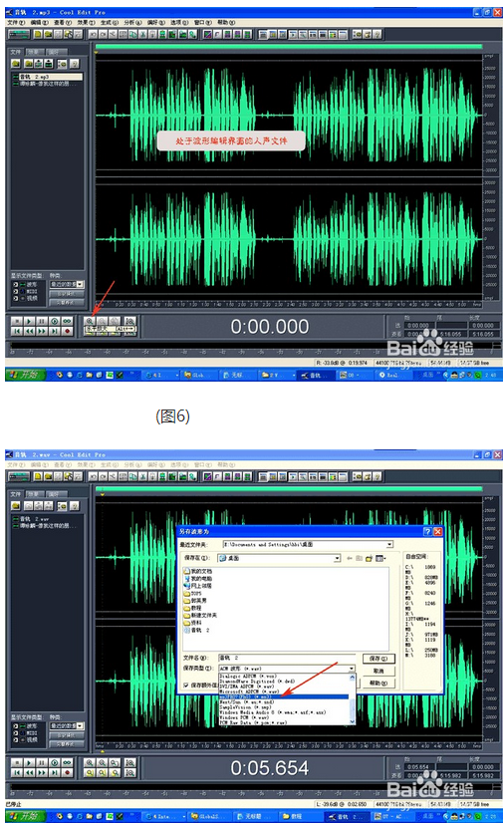This screenshot has height=824, width=504.
Task: Toggle MIDI file type checkbox in 2.mp3 window
Action: tap(16, 291)
